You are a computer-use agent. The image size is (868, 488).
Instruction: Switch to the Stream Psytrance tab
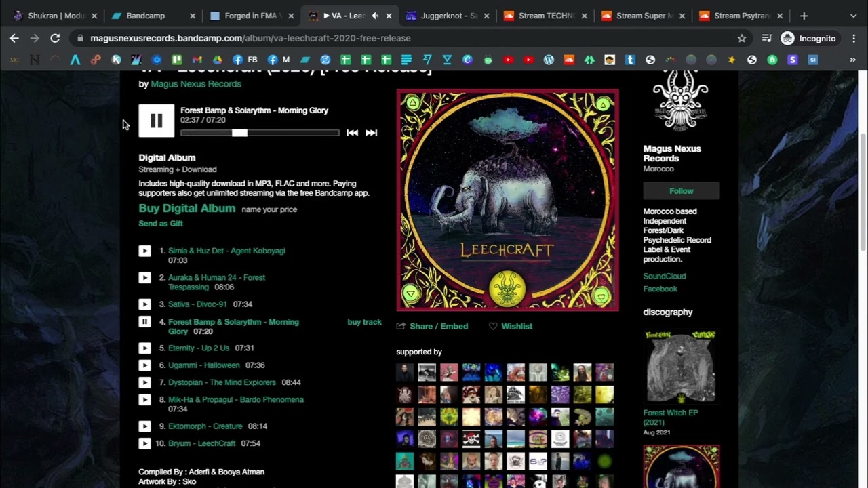(742, 16)
